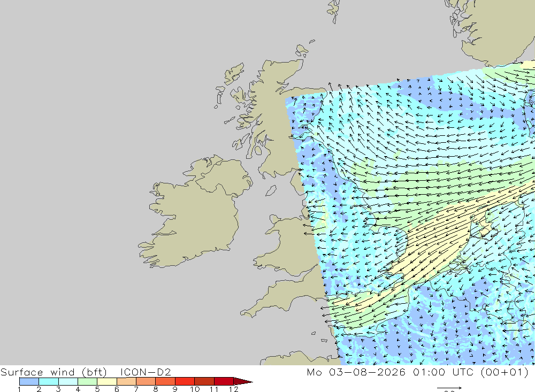Click the Beaufort 8 orange-red swatch
This screenshot has height=392, width=535.
pos(165,381)
